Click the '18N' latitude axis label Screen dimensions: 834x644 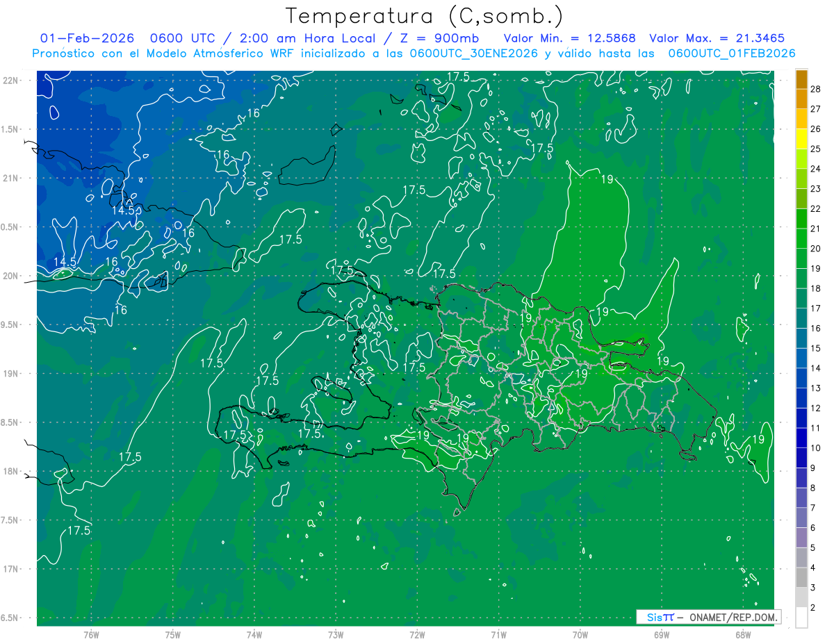coord(11,471)
